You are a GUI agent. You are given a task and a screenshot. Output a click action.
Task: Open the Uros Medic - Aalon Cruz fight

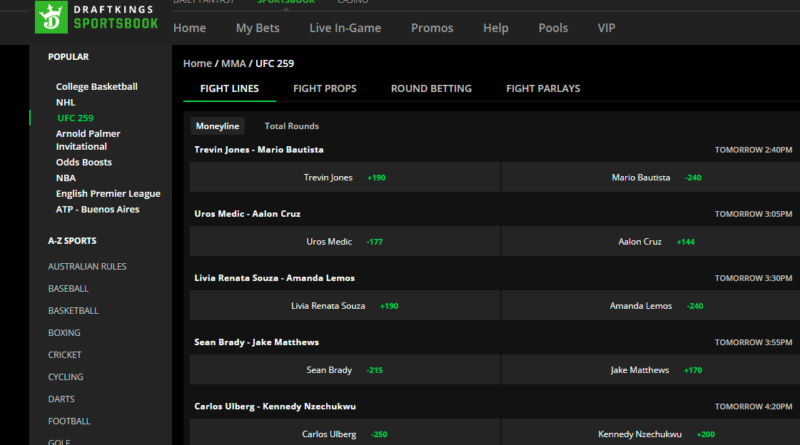tap(247, 213)
